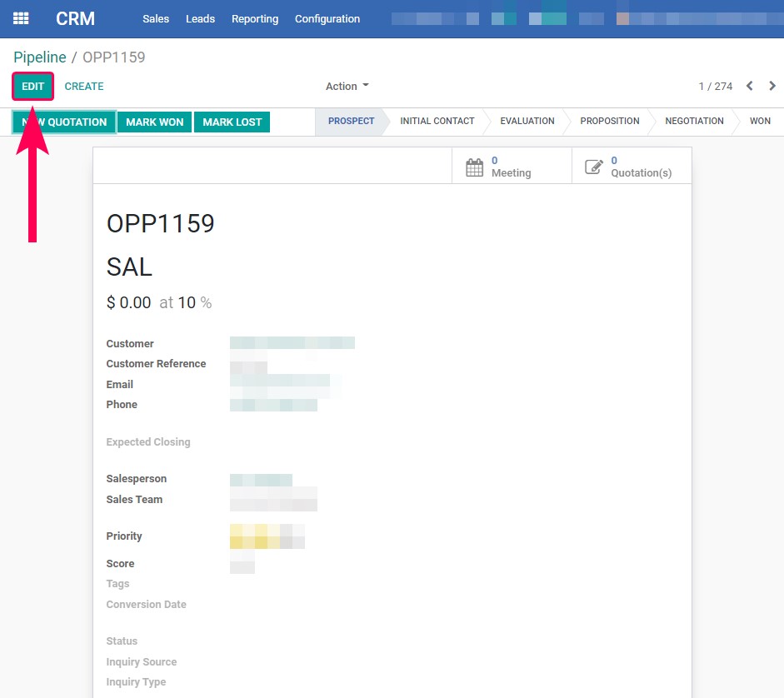Go to previous record arrow
Screen dimensions: 784x698
coord(749,86)
